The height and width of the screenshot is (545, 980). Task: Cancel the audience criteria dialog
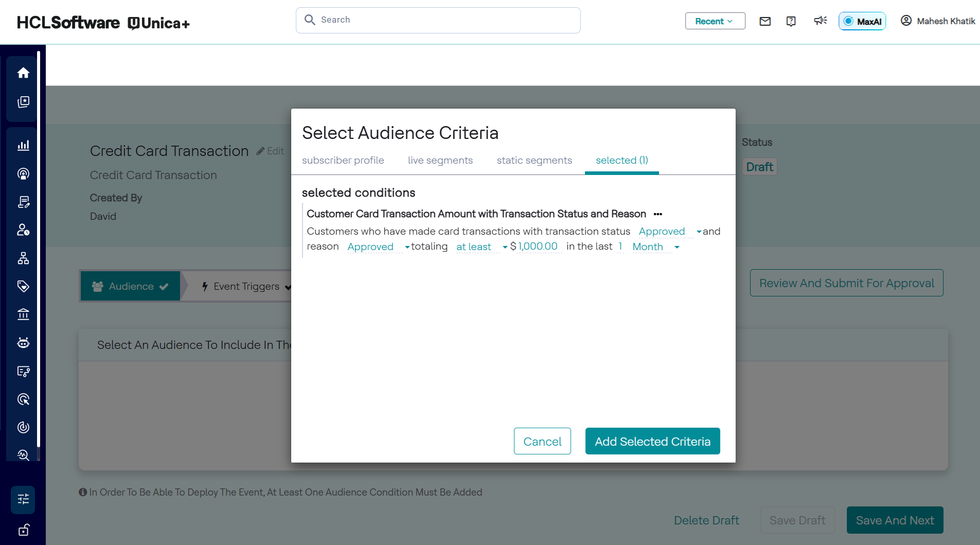pyautogui.click(x=542, y=442)
